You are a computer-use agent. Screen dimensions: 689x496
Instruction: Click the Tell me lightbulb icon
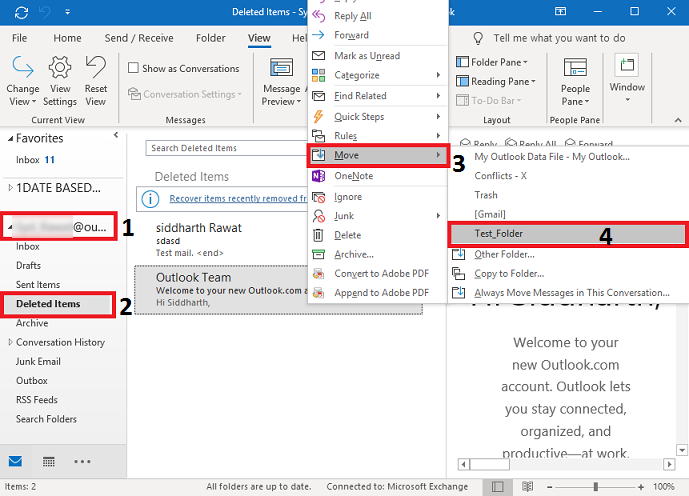[478, 38]
